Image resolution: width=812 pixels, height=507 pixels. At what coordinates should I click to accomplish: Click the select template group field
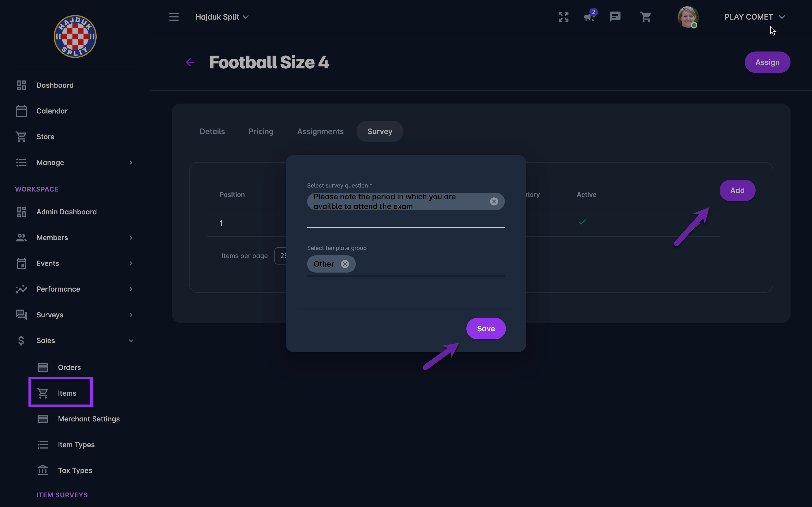(429, 264)
